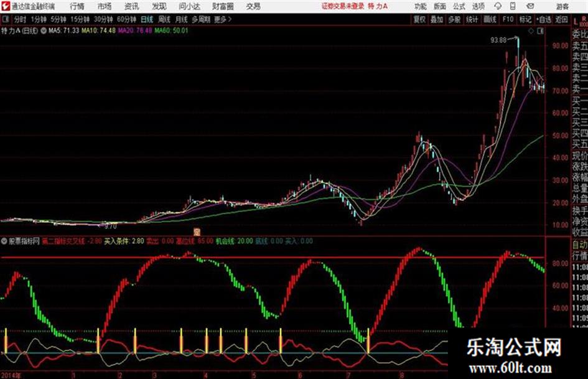
Task: Select the 月线 monthly period tab
Action: click(182, 19)
